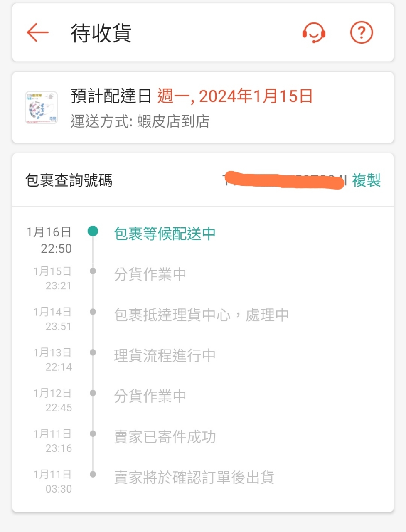Screen dimensions: 406x532
Task: Tap the 運送方式: 蝦皮店到店 line
Action: coord(140,121)
